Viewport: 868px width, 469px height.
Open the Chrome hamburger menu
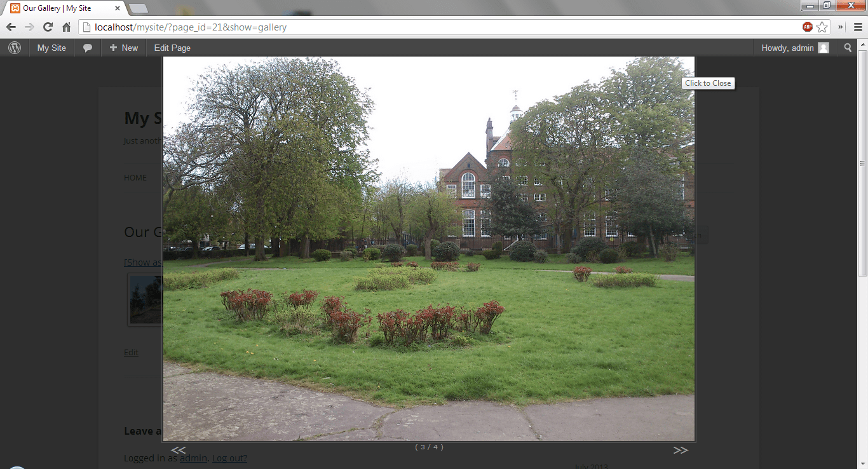tap(857, 27)
